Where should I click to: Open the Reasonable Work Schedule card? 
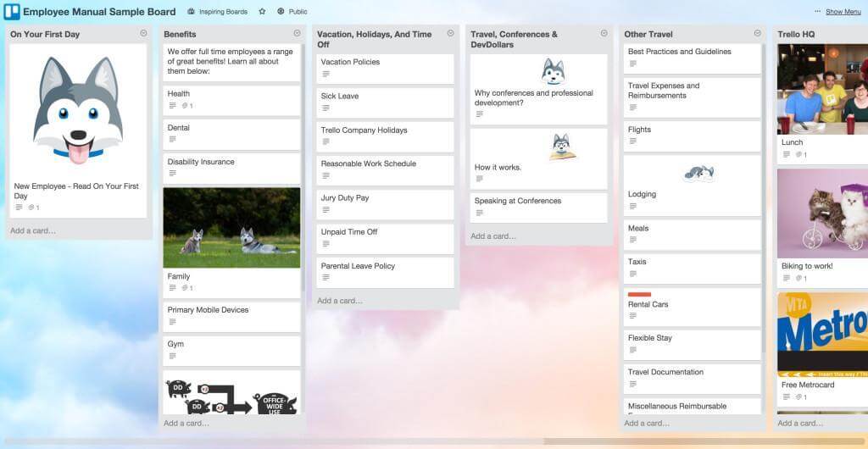click(385, 170)
